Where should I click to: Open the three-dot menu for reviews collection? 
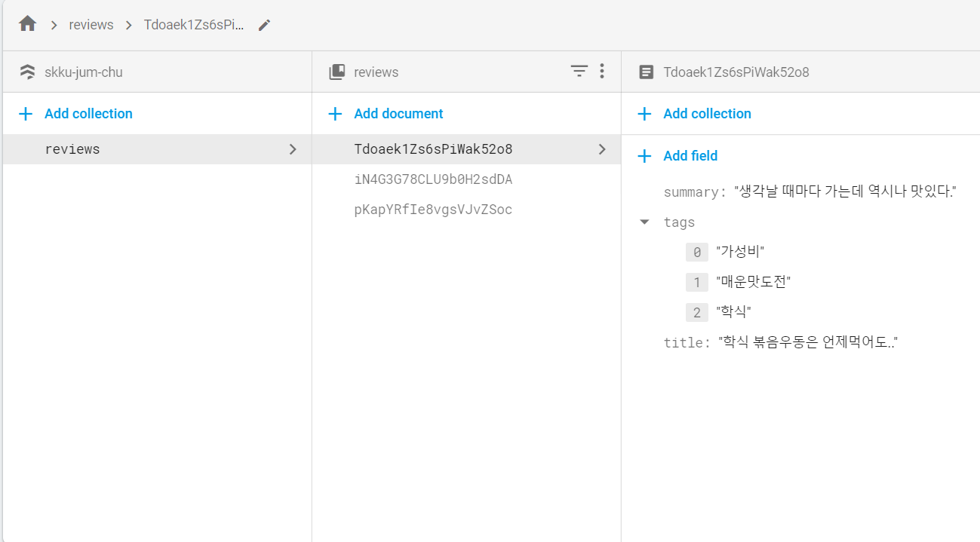point(602,71)
